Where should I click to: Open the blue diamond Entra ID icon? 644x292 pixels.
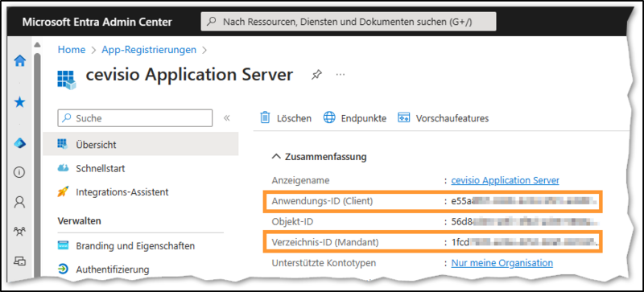pos(19,143)
